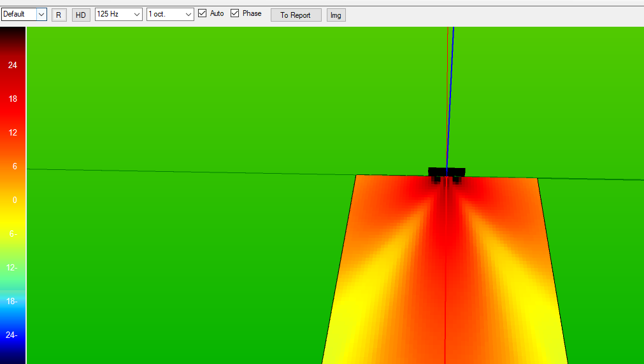Viewport: 644px width, 364px height.
Task: Uncheck the Auto checkbox
Action: (202, 13)
